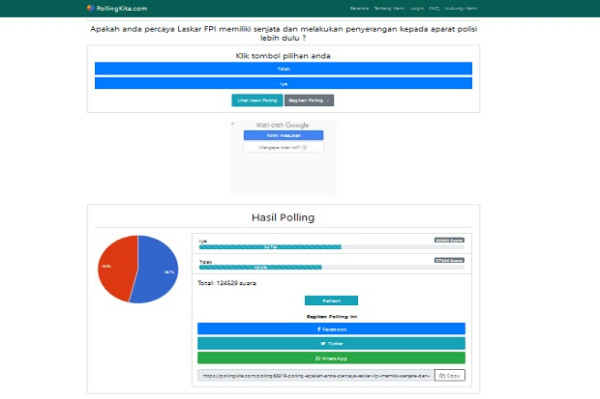Copy the poll link

click(450, 376)
